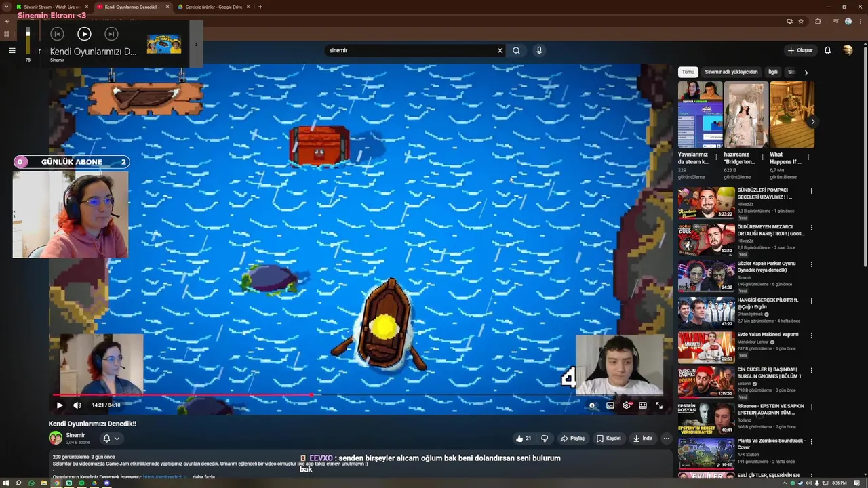Click the Oluştur create button
Image resolution: width=868 pixels, height=488 pixels.
coord(800,50)
